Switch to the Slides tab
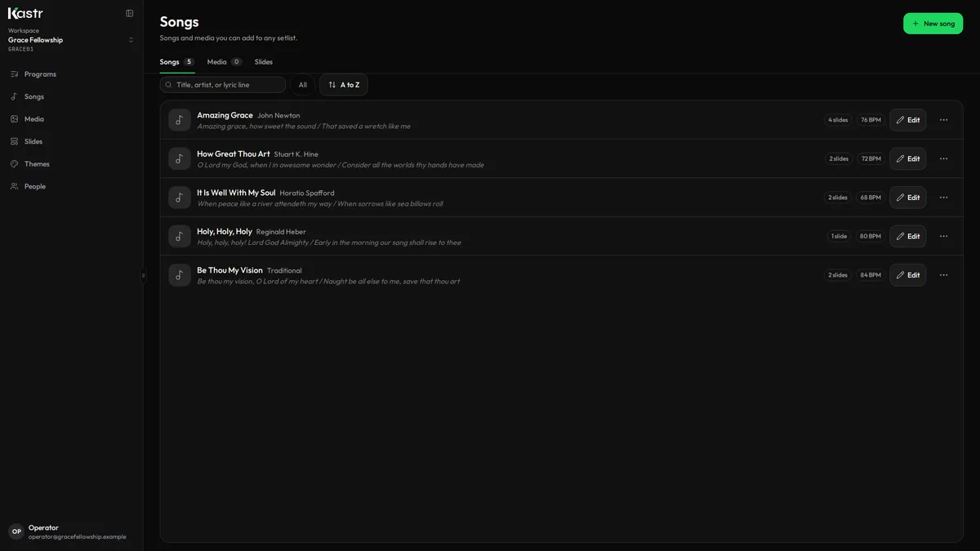Image resolution: width=980 pixels, height=551 pixels. (264, 62)
